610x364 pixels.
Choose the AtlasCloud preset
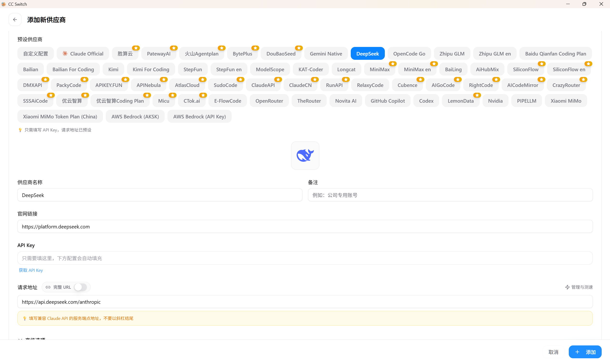coord(187,85)
